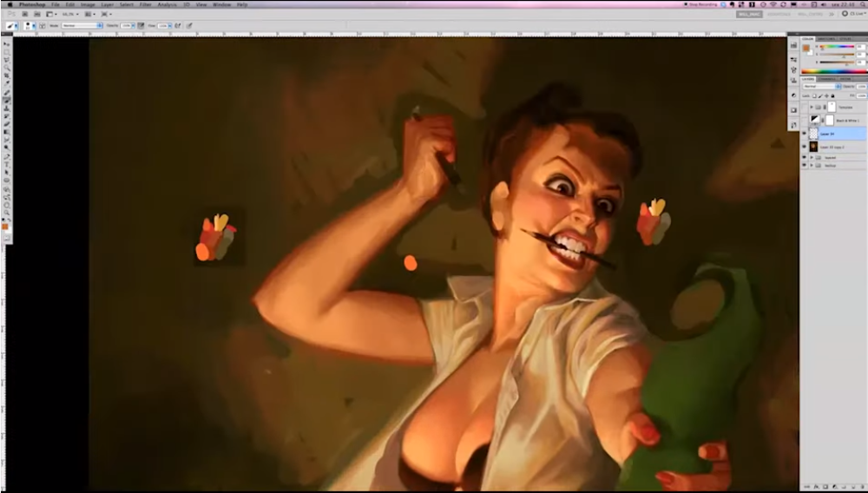The height and width of the screenshot is (493, 868).
Task: Expand the Template layer group
Action: click(x=812, y=107)
